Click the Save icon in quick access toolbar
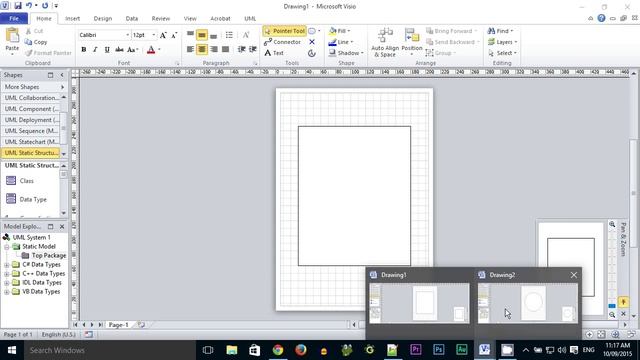This screenshot has height=360, width=640. click(x=18, y=6)
